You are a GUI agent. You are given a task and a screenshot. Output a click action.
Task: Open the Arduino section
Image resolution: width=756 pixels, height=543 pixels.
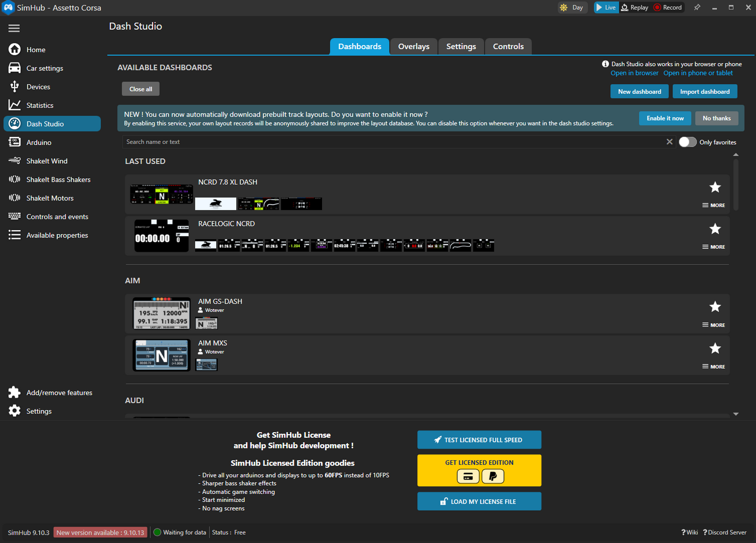pos(39,143)
